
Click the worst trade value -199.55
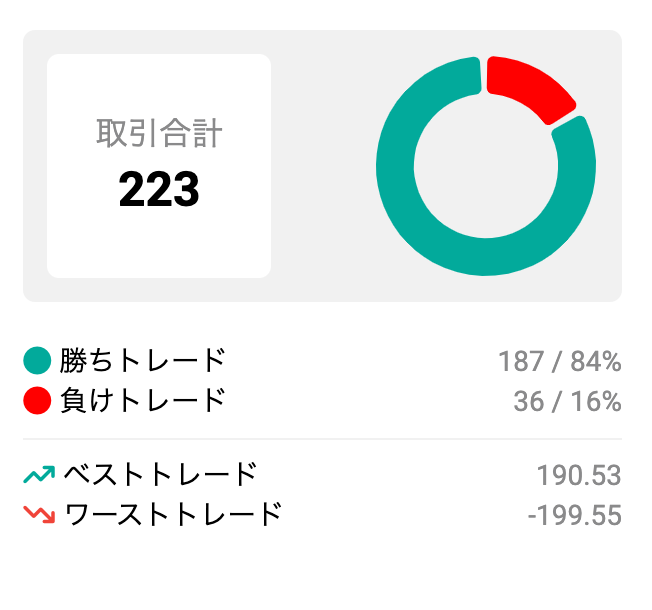click(x=575, y=515)
